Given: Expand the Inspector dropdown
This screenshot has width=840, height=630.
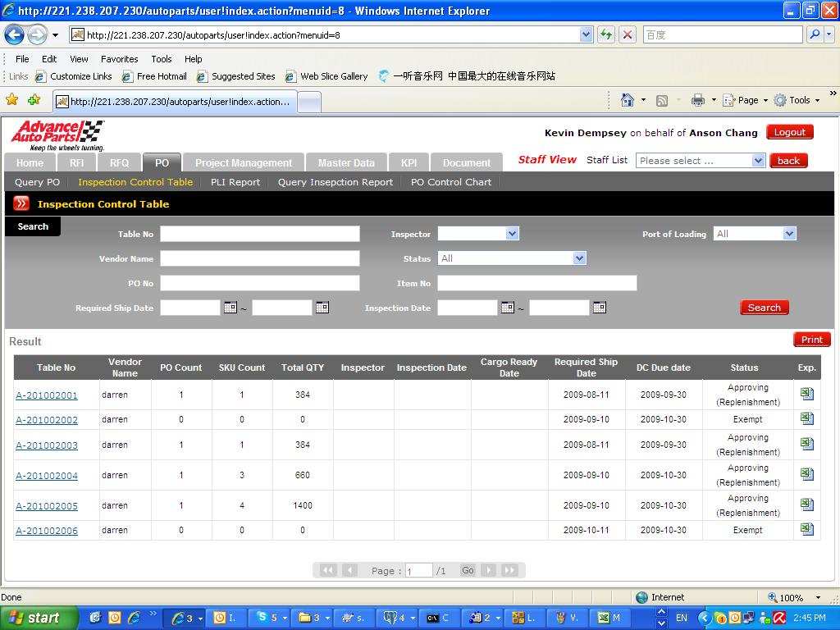Looking at the screenshot, I should coord(512,234).
